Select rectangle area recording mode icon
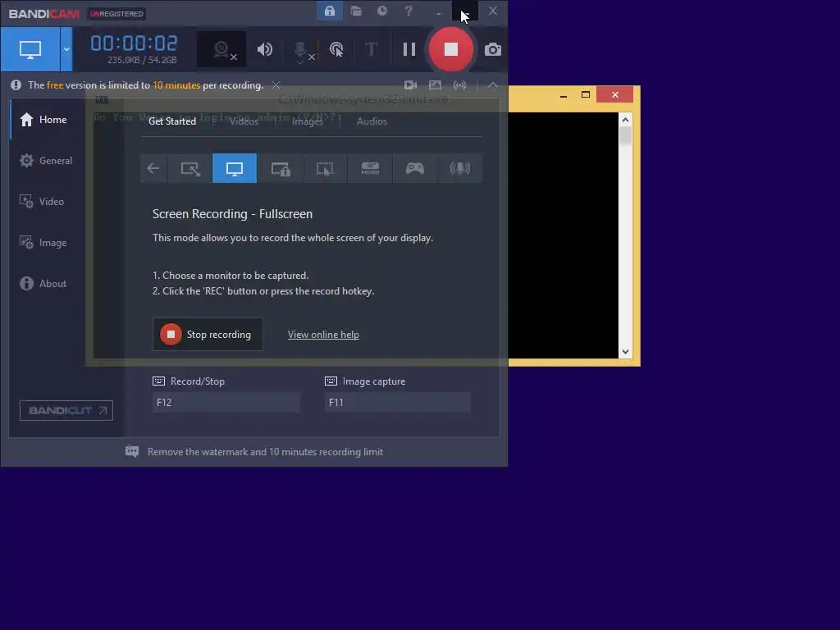Image resolution: width=840 pixels, height=630 pixels. 189,168
